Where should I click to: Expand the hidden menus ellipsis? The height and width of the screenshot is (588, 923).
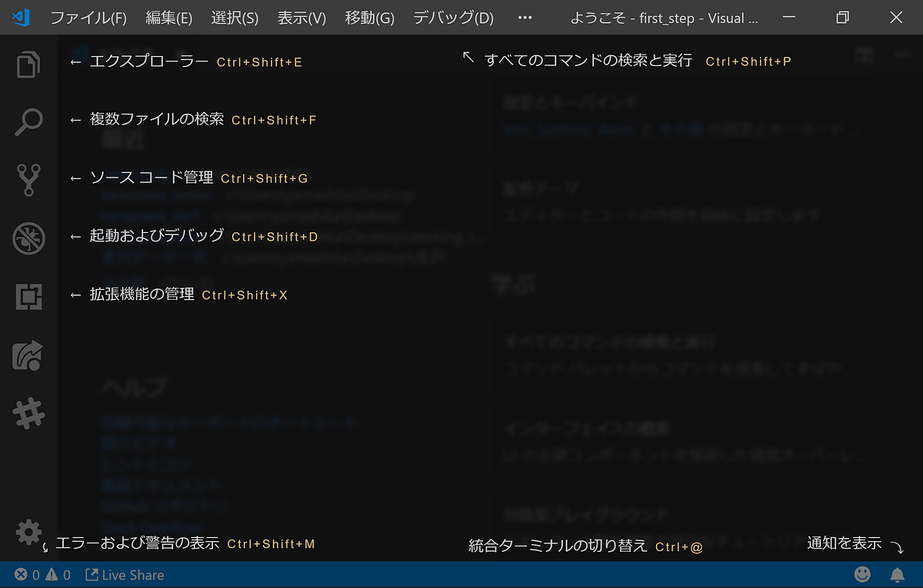pos(525,18)
